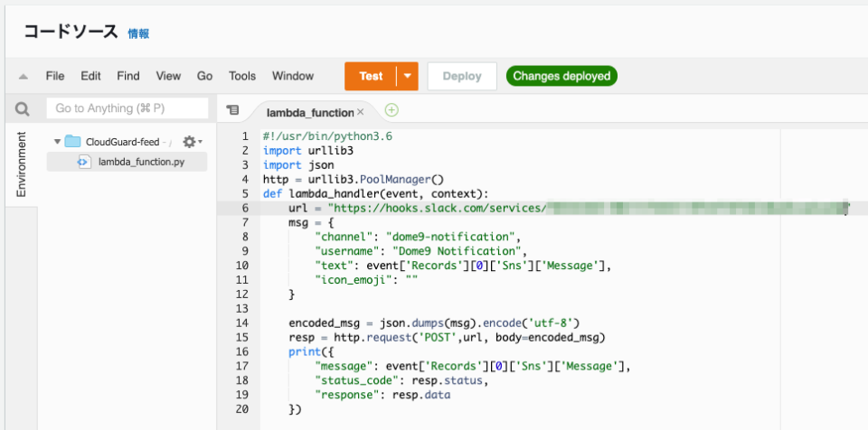This screenshot has height=430, width=868.
Task: Open the Find menu
Action: 127,76
